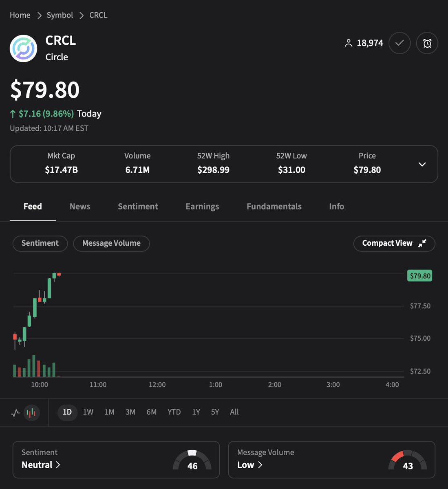Image resolution: width=448 pixels, height=489 pixels.
Task: Switch to the Sentiment tab
Action: tap(138, 207)
